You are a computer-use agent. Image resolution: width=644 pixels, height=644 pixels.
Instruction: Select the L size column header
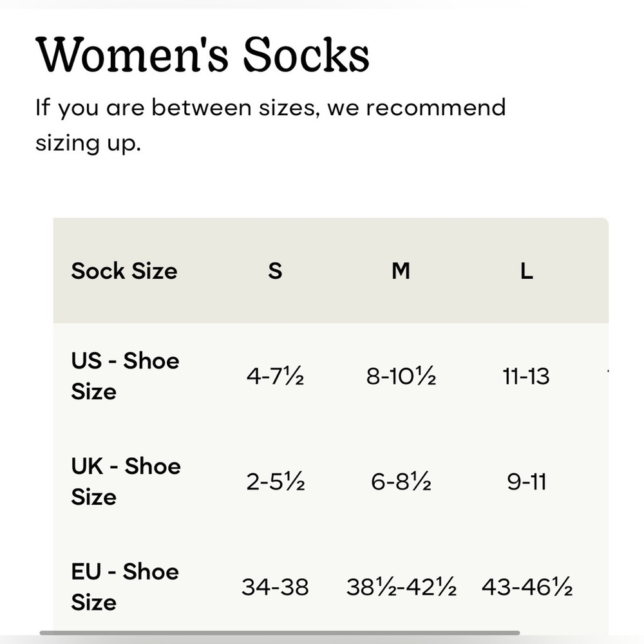tap(526, 271)
